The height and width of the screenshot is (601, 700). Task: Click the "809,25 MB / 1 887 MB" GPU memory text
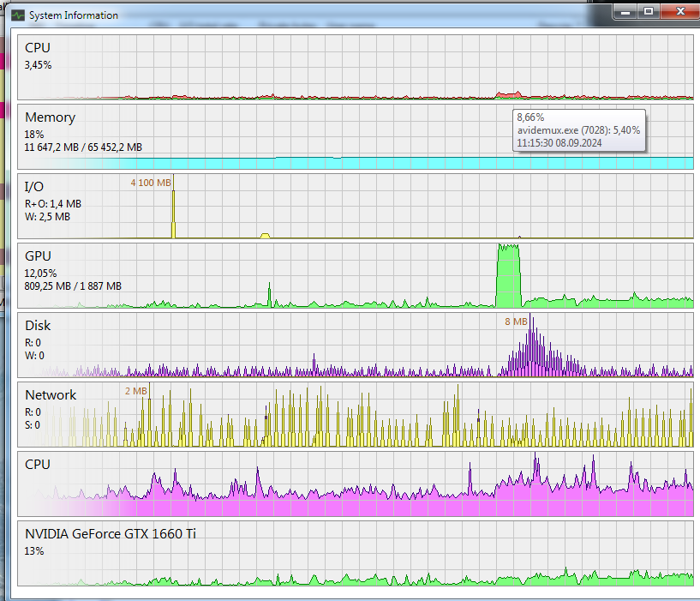click(x=73, y=286)
